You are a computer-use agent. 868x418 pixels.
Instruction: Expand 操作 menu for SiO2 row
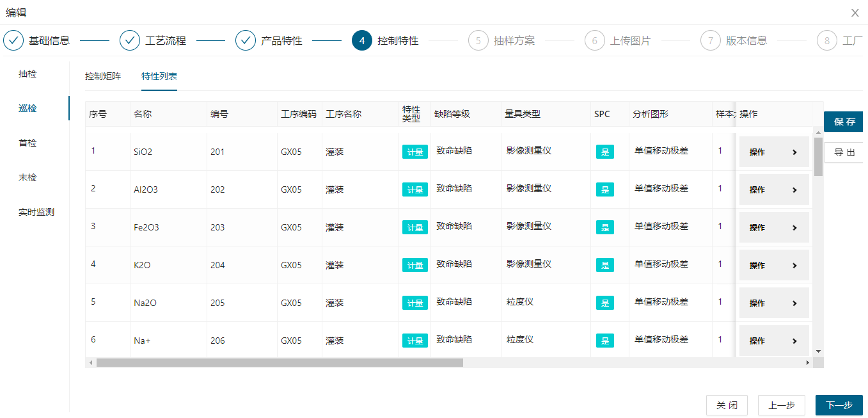[x=774, y=152]
